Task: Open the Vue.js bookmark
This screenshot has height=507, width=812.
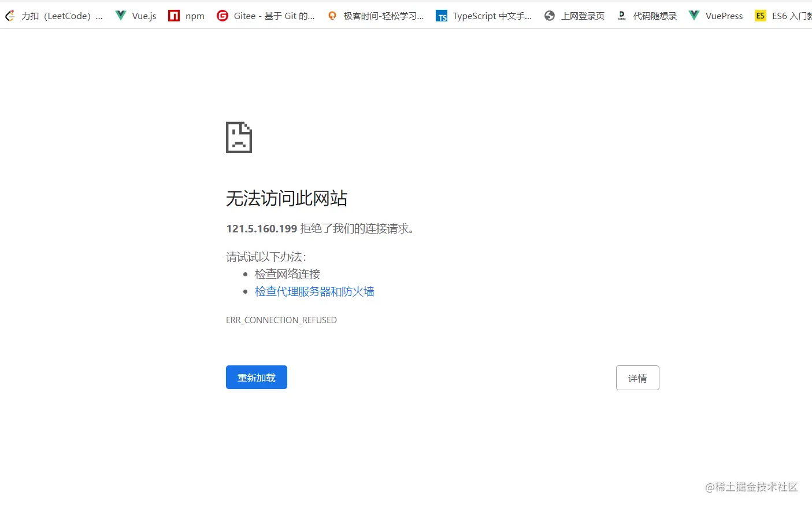Action: coord(135,16)
